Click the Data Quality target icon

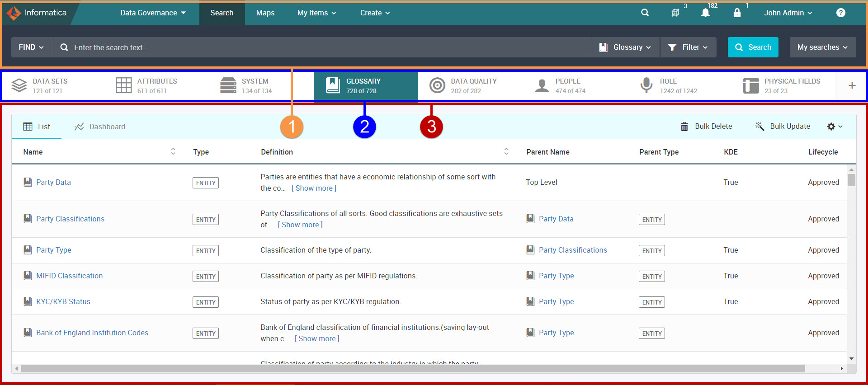tap(437, 85)
